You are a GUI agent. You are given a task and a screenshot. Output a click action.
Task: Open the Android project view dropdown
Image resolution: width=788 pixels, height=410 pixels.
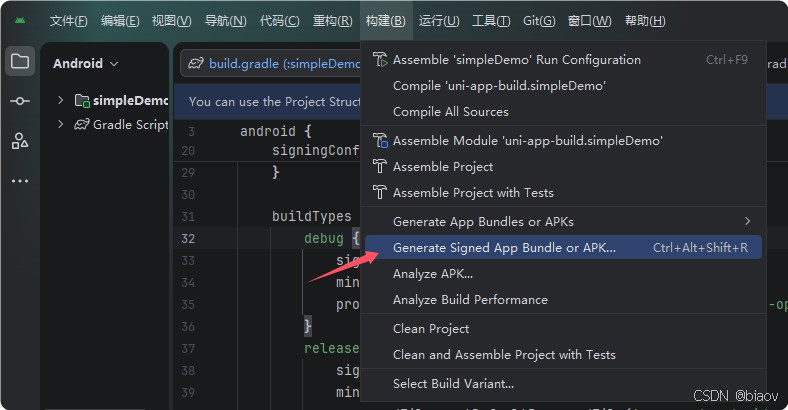85,63
